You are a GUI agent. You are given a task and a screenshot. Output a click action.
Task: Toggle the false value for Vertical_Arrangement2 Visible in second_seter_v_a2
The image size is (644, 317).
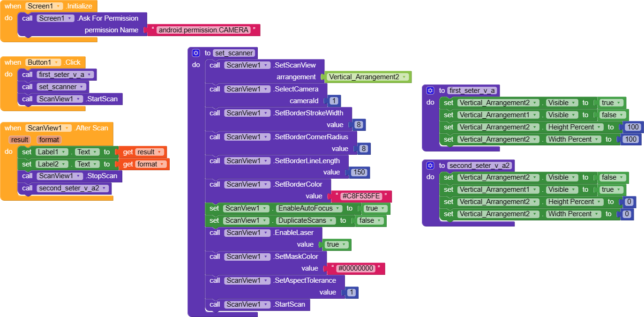click(x=613, y=177)
